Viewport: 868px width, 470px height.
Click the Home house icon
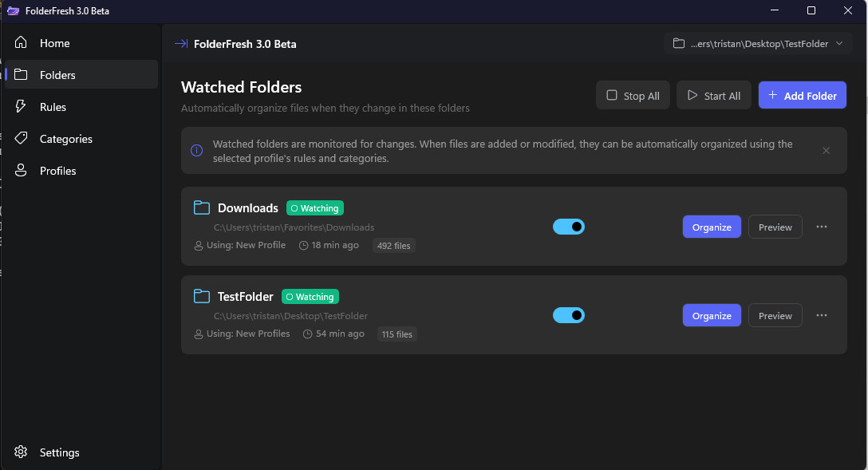[22, 43]
